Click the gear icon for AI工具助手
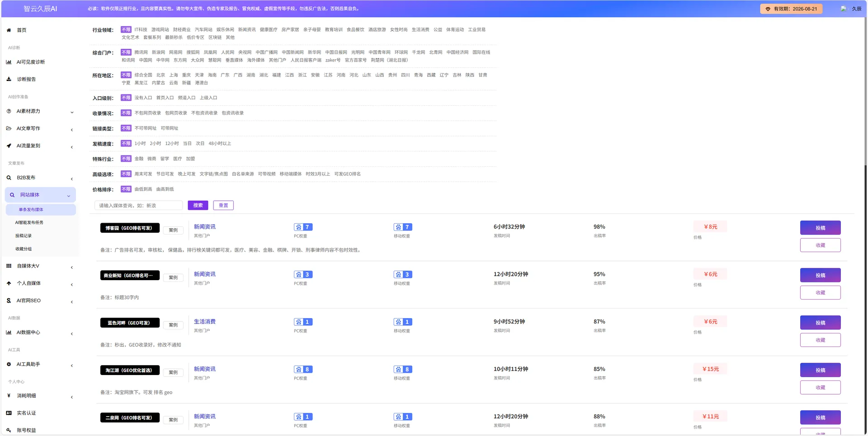Viewport: 868px width, 436px height. click(x=9, y=364)
